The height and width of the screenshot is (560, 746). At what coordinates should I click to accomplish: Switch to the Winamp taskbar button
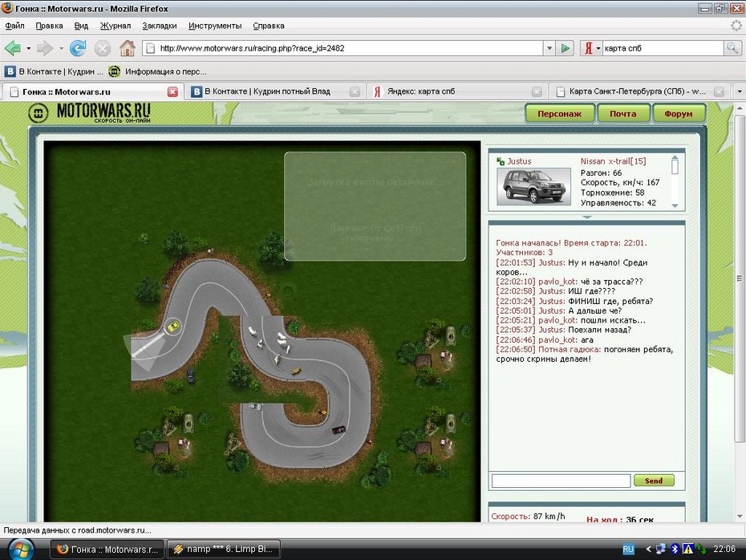[x=224, y=549]
